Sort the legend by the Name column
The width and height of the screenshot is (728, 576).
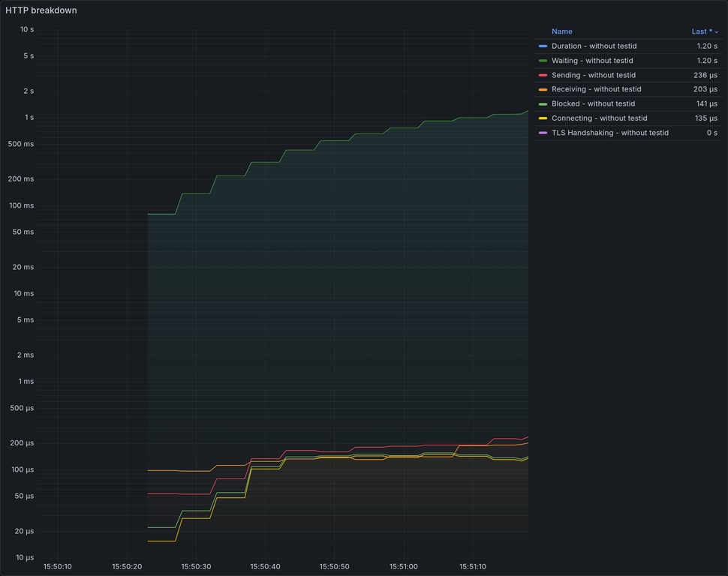click(561, 31)
